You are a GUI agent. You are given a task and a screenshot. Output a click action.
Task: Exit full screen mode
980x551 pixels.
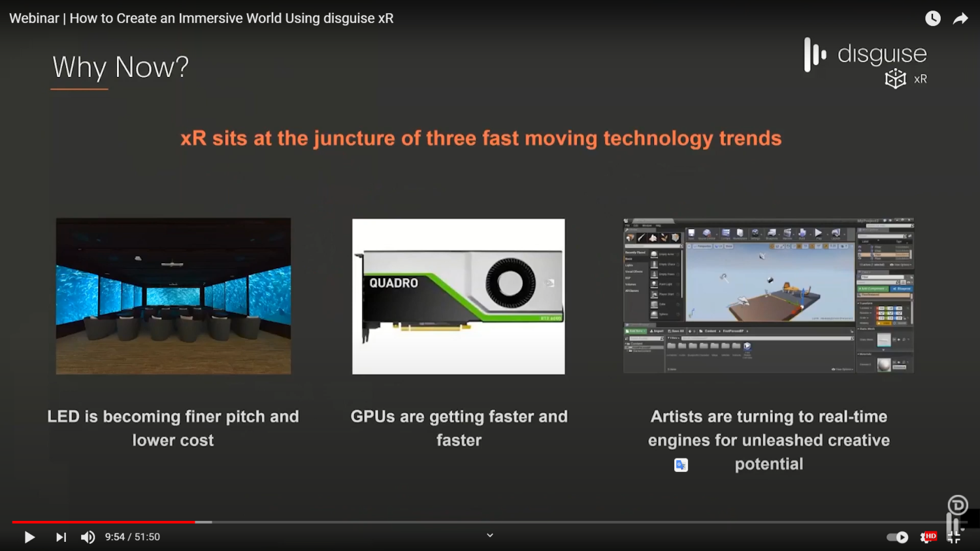tap(955, 537)
